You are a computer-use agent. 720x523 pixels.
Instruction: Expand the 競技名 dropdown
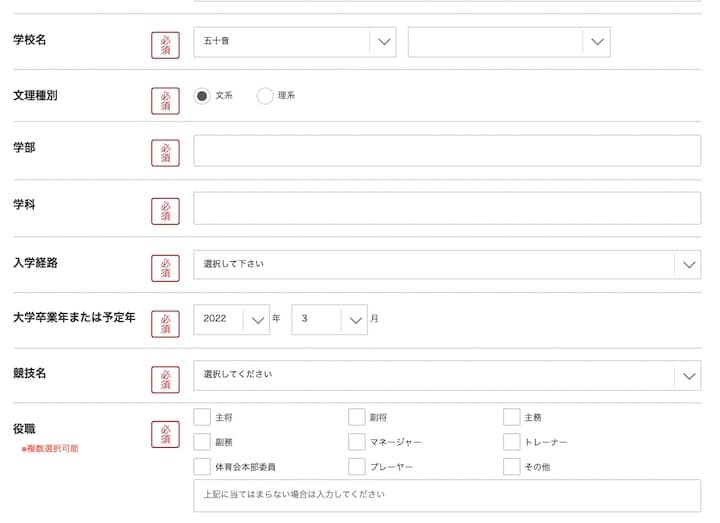pyautogui.click(x=446, y=375)
